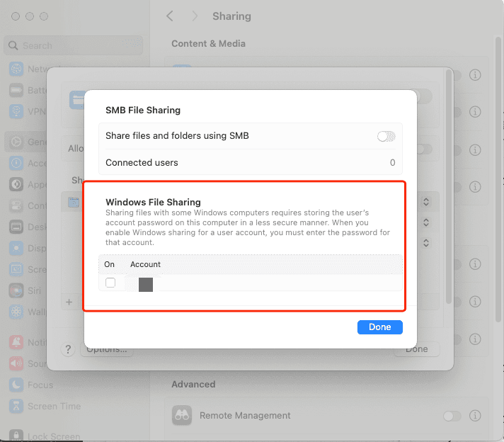504x442 pixels.
Task: Click the Sharing pane scrollbar
Action: pyautogui.click(x=498, y=179)
